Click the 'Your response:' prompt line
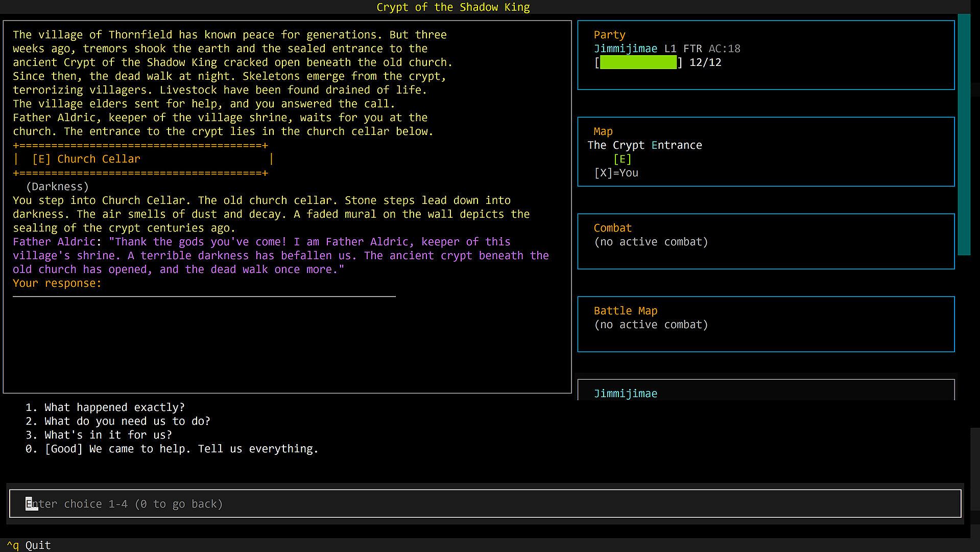This screenshot has width=980, height=552. [57, 283]
